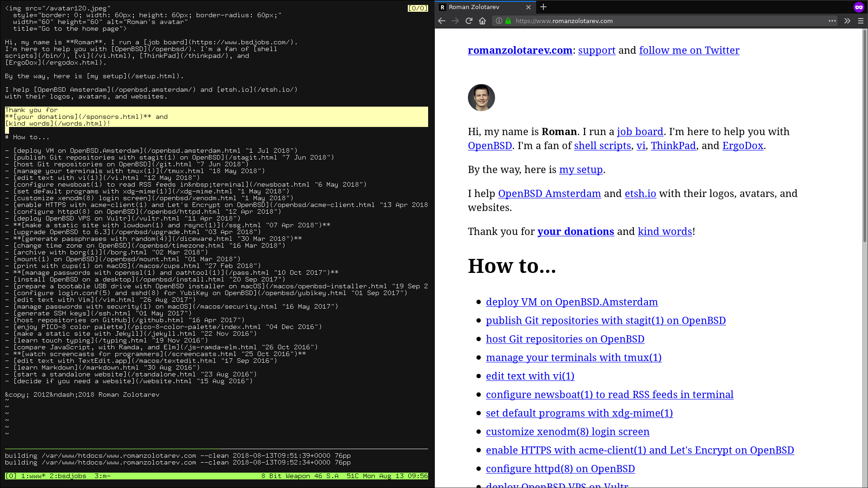
Task: Click the green secure connection padlock
Action: coord(508,21)
